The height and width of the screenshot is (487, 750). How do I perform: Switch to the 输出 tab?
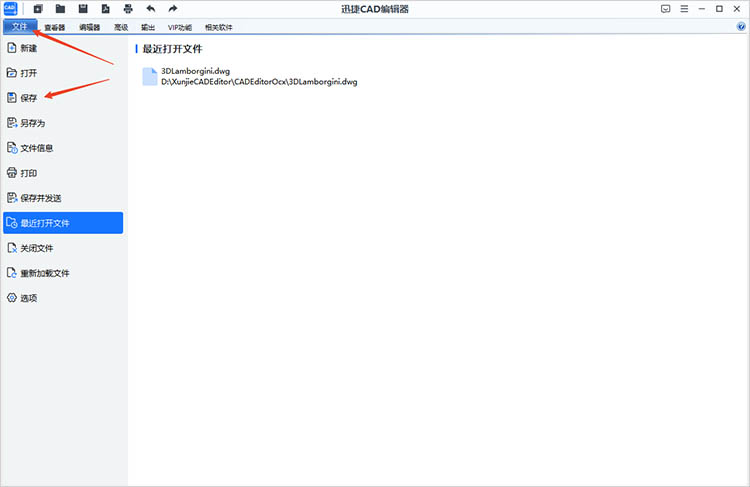pos(148,27)
